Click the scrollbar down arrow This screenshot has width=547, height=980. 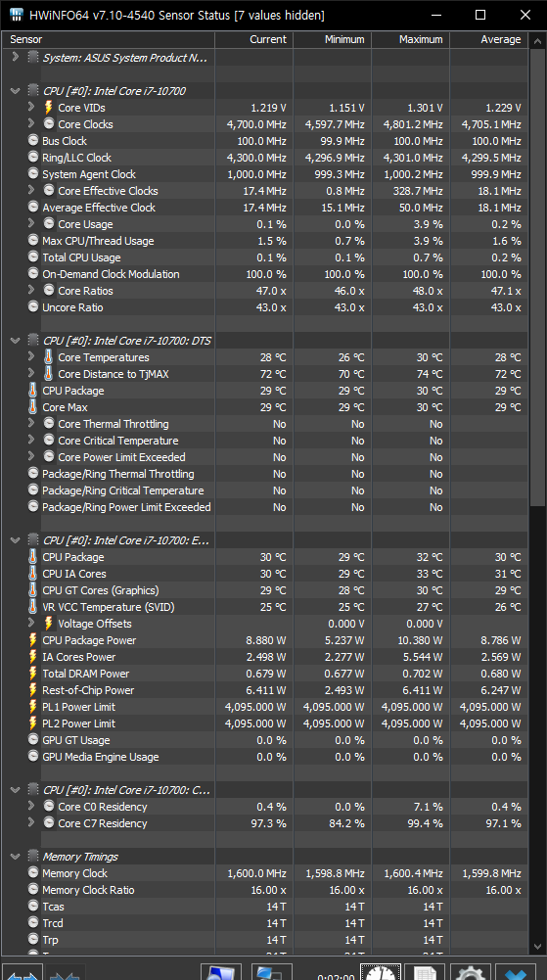click(537, 947)
